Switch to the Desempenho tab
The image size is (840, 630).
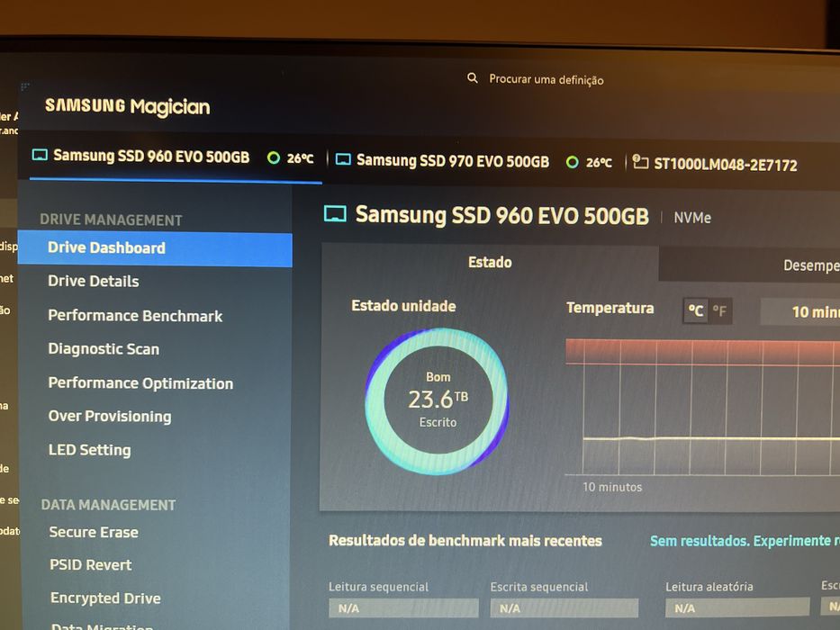(749, 265)
